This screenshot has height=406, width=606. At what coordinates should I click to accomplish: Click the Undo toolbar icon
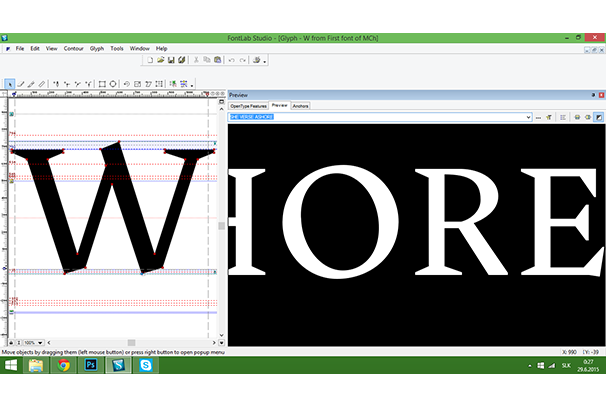click(231, 60)
